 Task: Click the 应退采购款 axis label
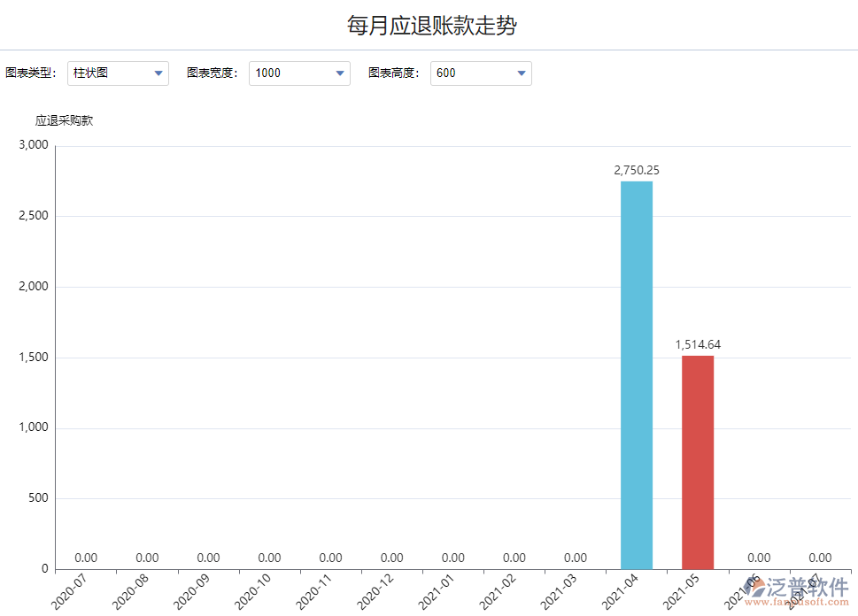point(65,119)
